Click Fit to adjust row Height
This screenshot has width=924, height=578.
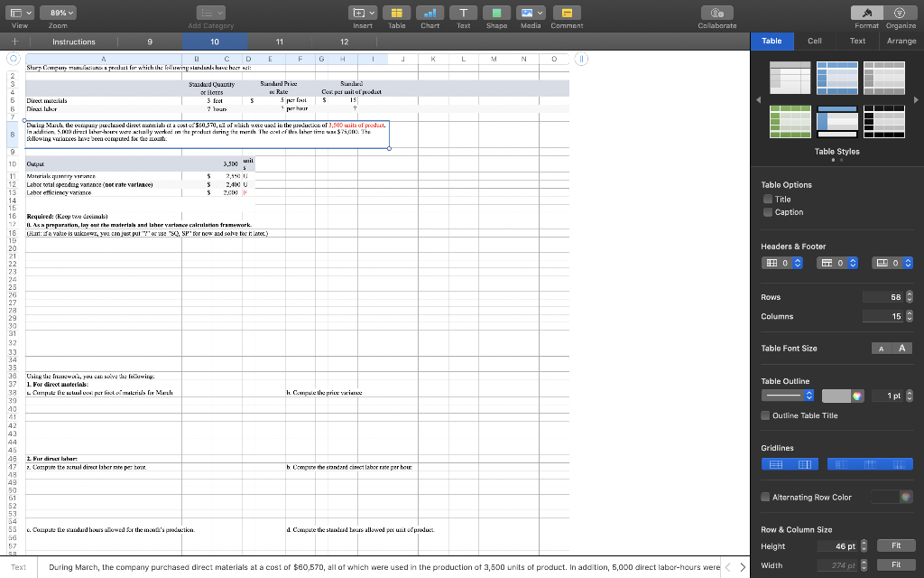(895, 546)
